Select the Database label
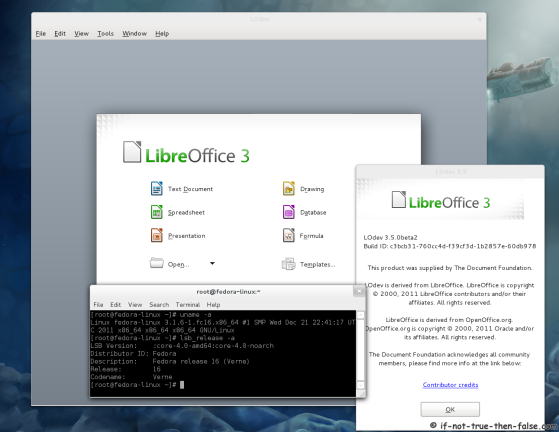Image resolution: width=559 pixels, height=432 pixels. (313, 212)
